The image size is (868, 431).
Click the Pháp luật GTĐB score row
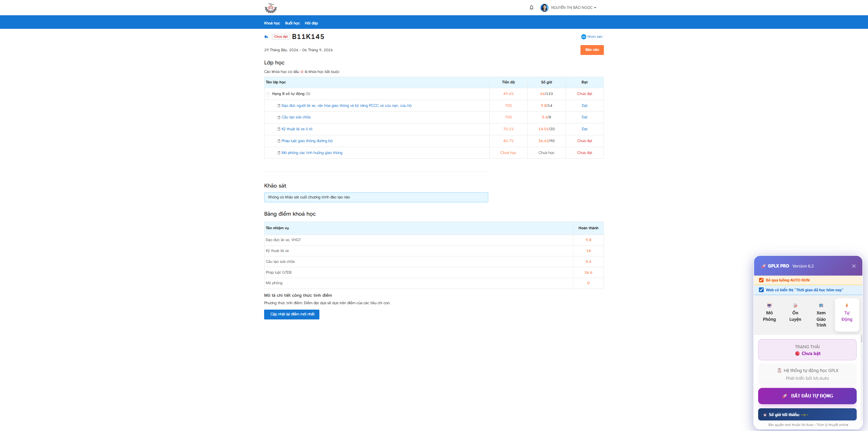click(434, 272)
